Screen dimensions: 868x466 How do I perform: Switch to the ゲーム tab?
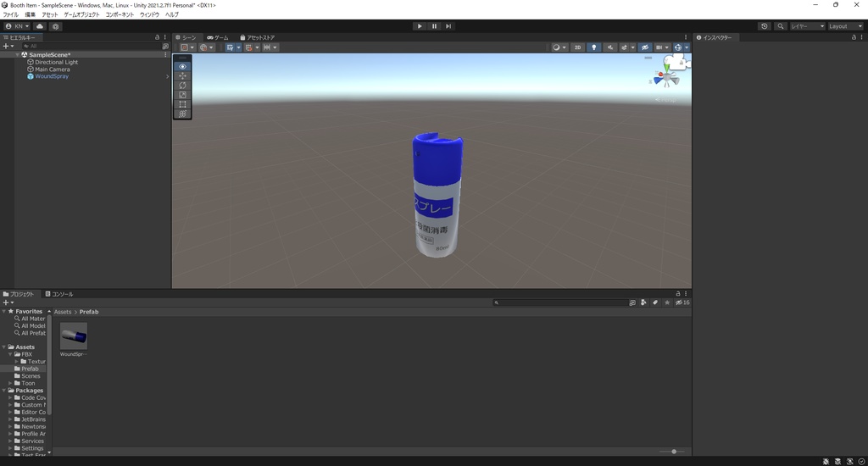point(218,37)
